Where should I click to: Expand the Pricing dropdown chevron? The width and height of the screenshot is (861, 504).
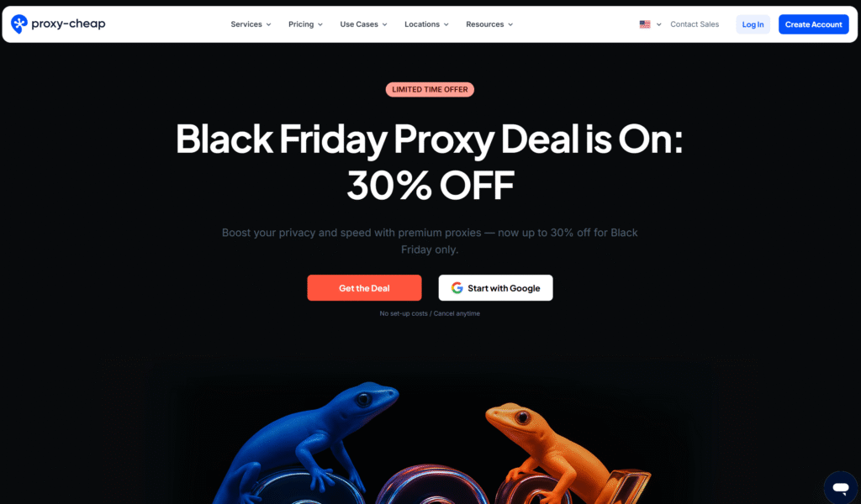320,24
